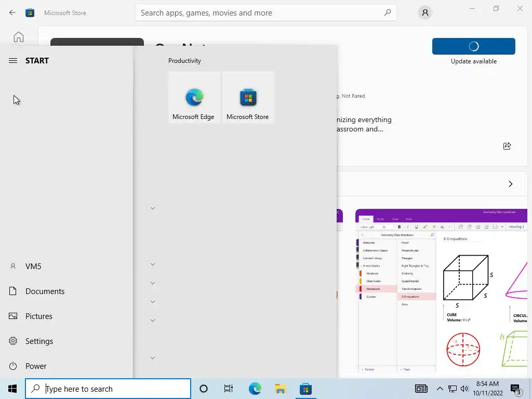Viewport: 532px width, 399px height.
Task: Open the Power options
Action: tap(66, 366)
